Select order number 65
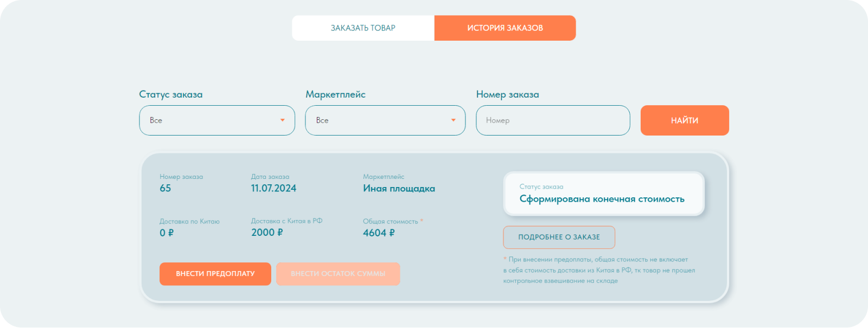868x328 pixels. (x=165, y=189)
